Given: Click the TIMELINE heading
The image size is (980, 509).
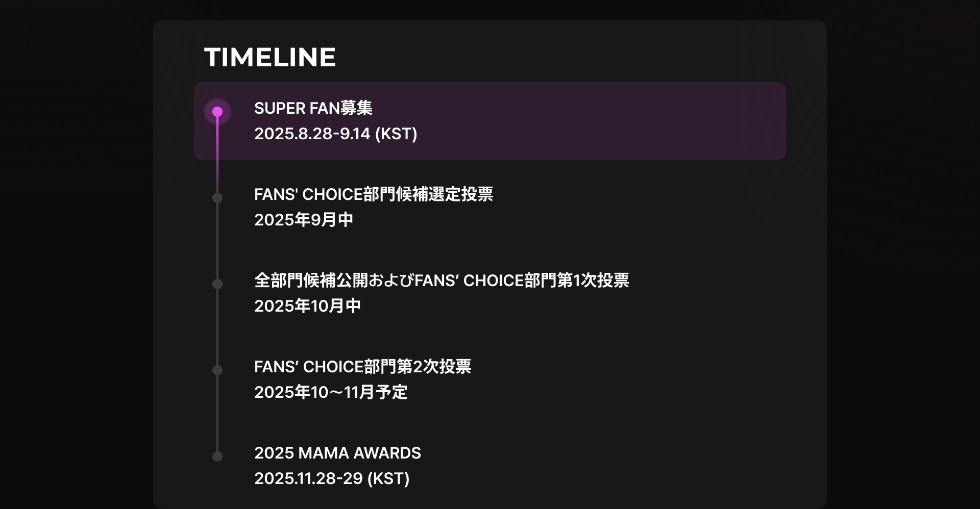Looking at the screenshot, I should click(x=270, y=57).
